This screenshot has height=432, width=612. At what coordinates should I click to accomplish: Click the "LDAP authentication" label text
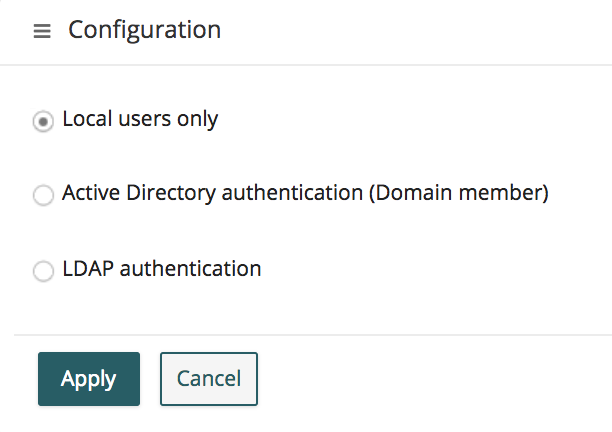pyautogui.click(x=161, y=269)
